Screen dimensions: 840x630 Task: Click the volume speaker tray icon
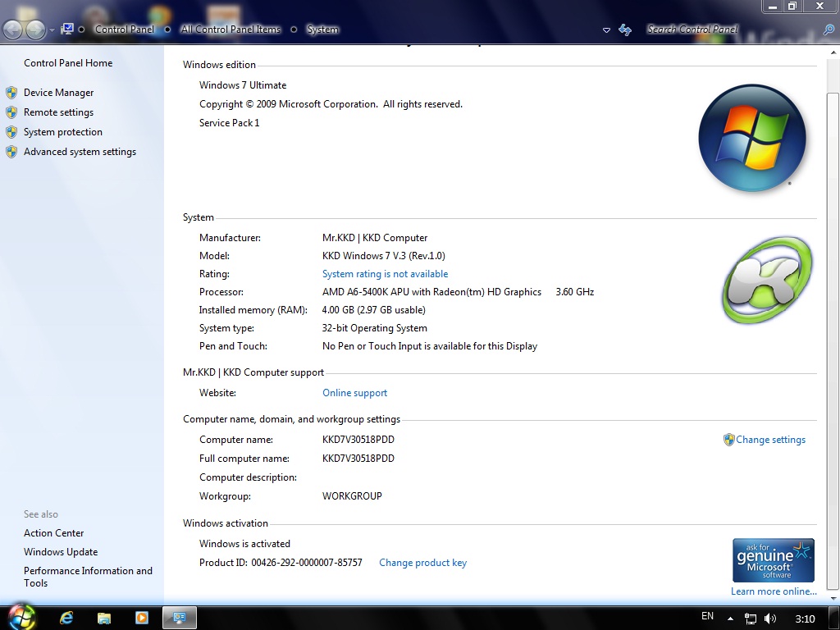(x=769, y=619)
